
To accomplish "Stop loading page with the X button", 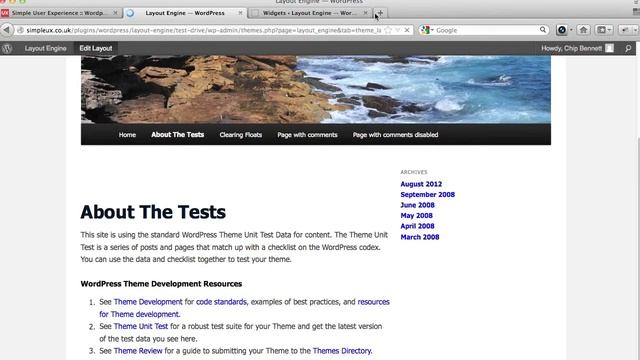I will [x=407, y=30].
